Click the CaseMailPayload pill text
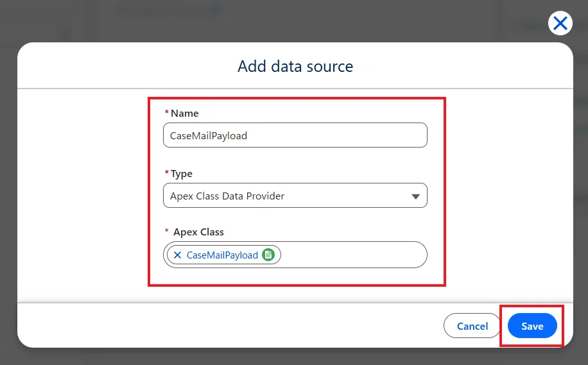Viewport: 588px width, 365px height. pos(222,255)
